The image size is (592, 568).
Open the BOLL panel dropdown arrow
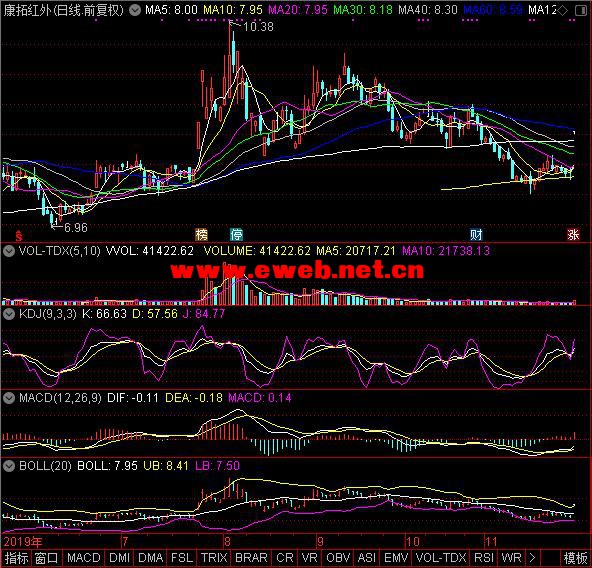(9, 466)
